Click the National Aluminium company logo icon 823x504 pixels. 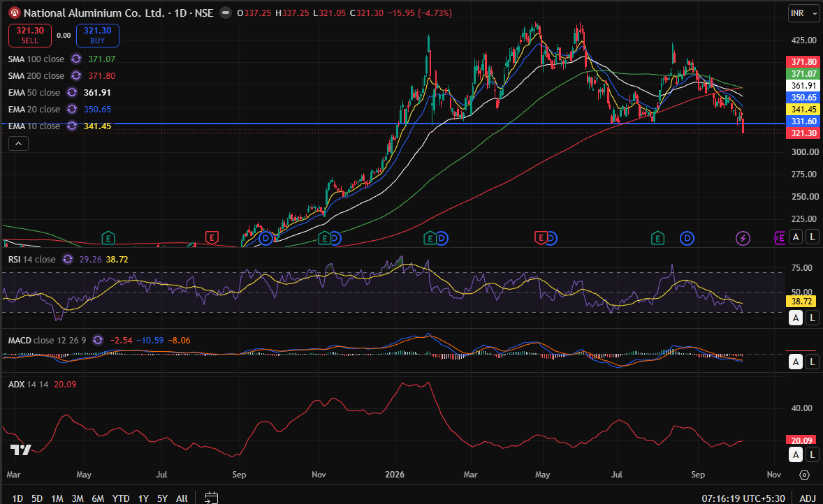(15, 13)
